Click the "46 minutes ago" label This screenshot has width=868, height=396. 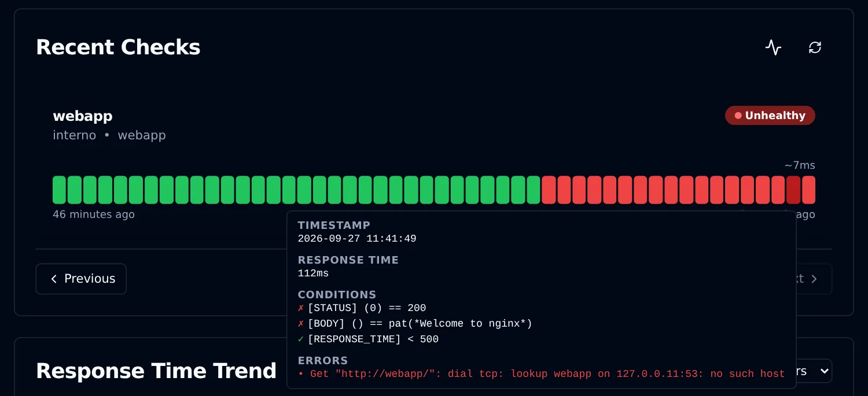coord(94,214)
